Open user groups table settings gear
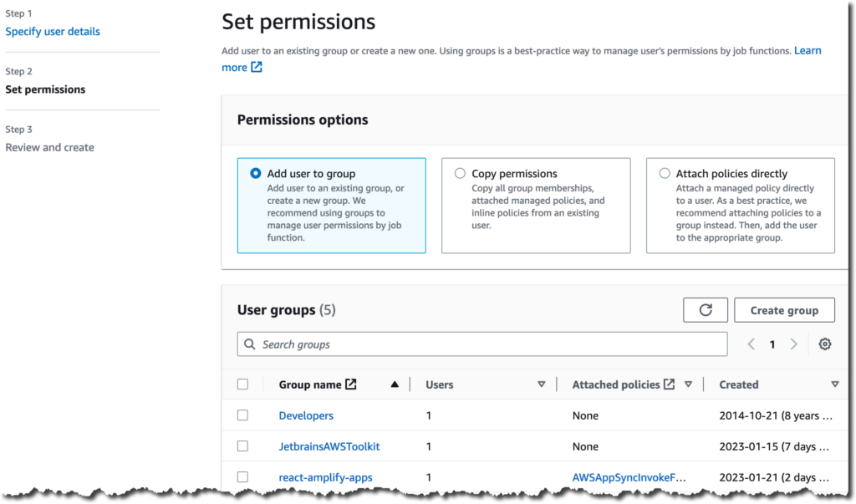 [x=825, y=344]
